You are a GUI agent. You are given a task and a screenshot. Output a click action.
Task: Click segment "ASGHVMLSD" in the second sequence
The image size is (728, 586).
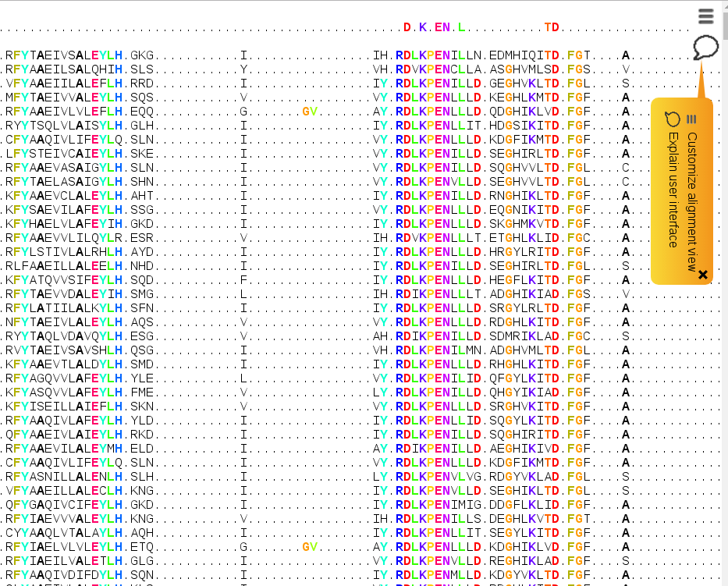524,69
